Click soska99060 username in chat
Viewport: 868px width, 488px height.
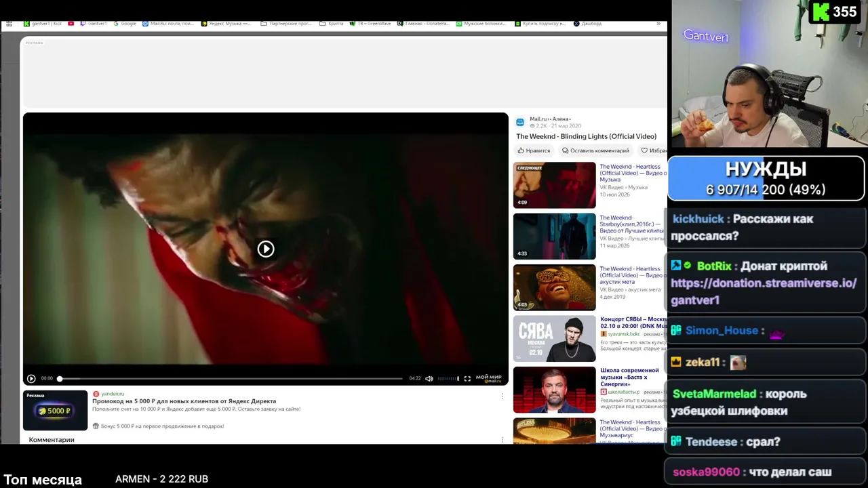click(707, 472)
